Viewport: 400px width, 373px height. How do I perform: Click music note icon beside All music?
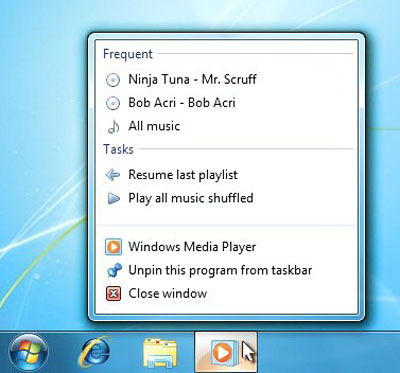[113, 127]
